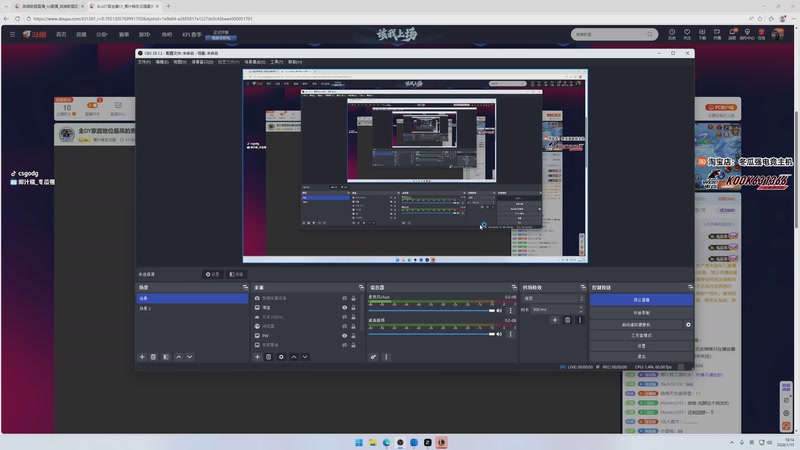
Task: Mute the 麦克风/Aux speaker icon
Action: click(499, 311)
